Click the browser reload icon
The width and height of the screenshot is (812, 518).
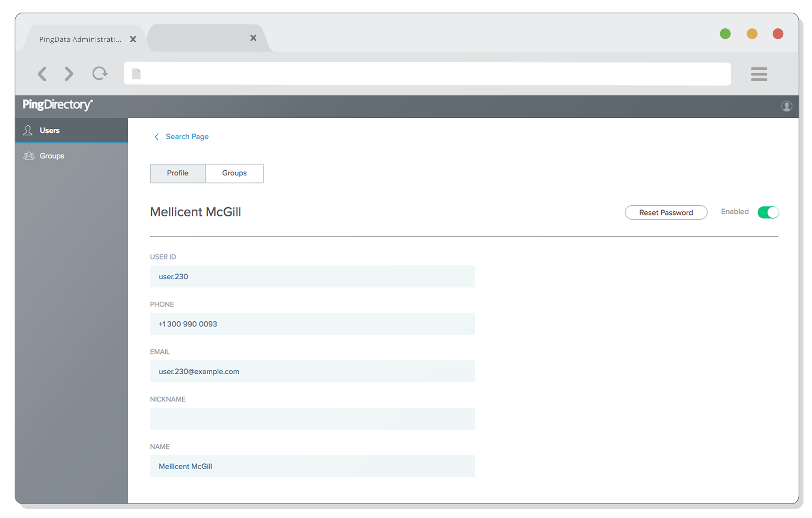coord(99,73)
